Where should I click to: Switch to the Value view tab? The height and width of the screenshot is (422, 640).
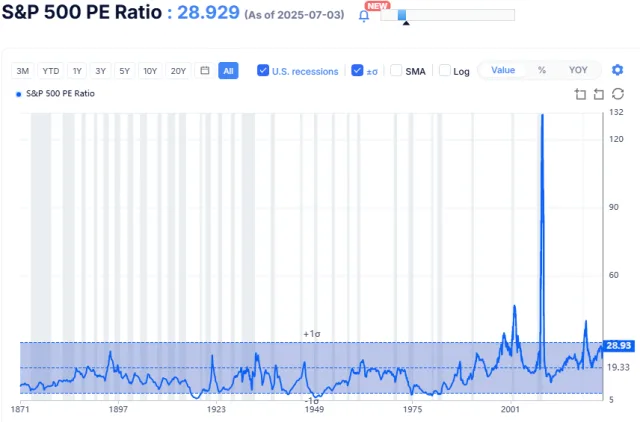[x=503, y=70]
